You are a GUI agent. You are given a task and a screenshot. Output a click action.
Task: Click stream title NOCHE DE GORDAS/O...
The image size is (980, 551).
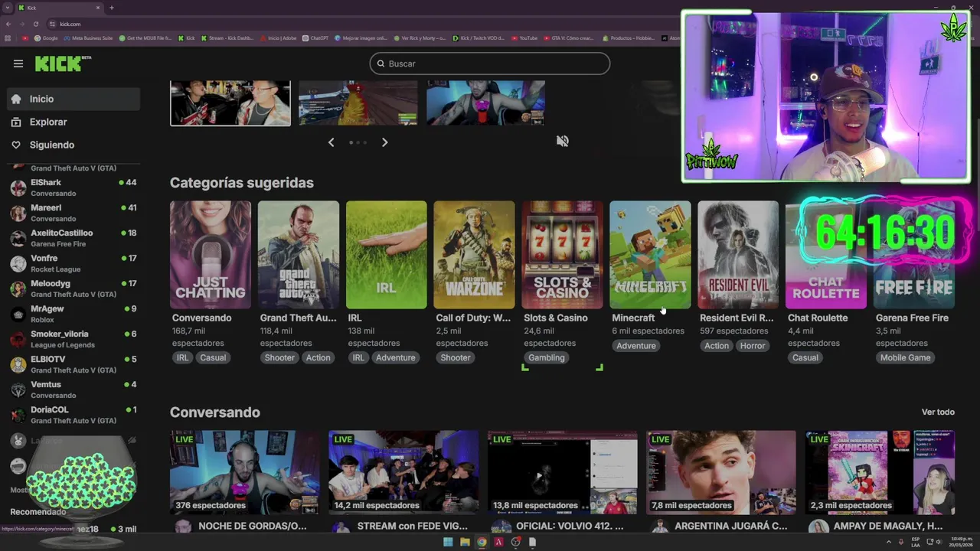(253, 527)
